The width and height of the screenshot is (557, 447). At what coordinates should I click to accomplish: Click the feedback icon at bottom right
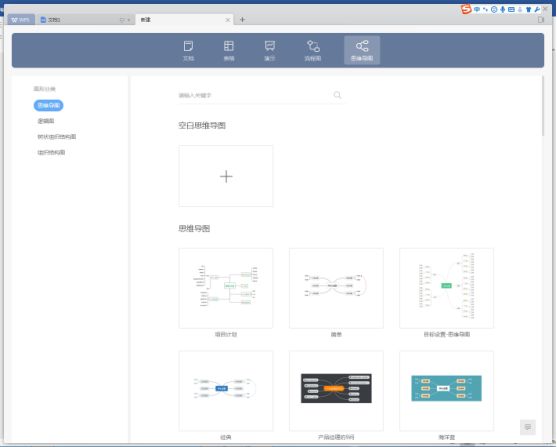point(528,427)
